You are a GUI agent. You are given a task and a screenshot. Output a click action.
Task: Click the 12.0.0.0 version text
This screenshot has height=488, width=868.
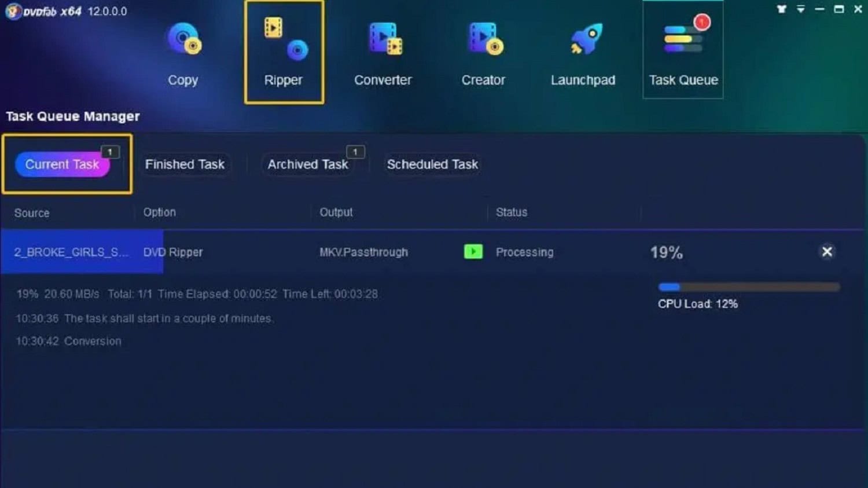[107, 12]
